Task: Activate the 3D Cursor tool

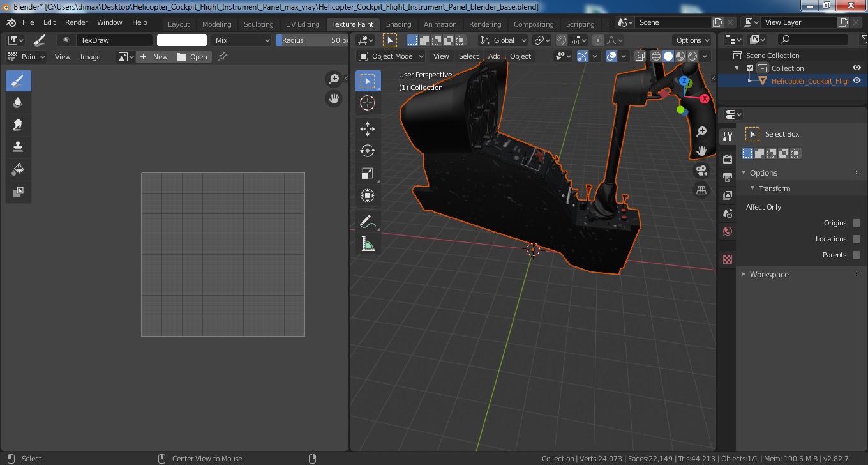Action: click(368, 103)
